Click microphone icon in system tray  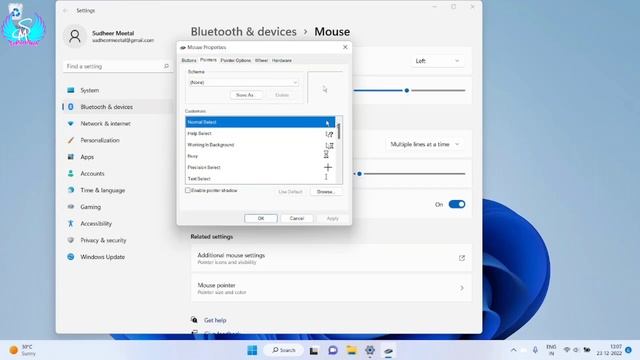[x=535, y=350]
